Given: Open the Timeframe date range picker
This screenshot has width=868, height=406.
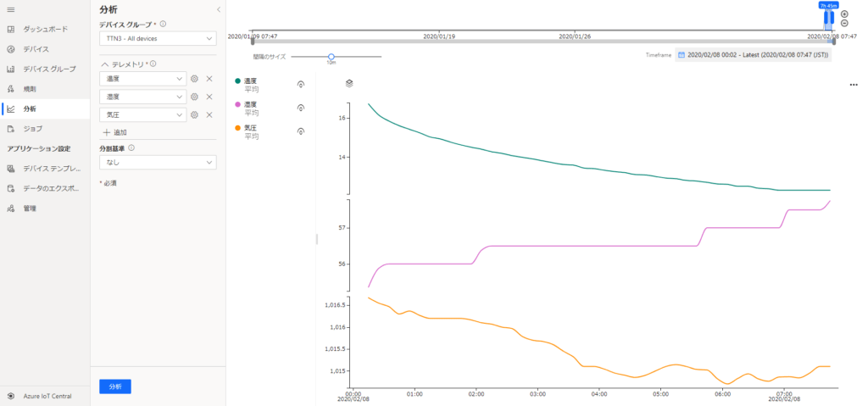Looking at the screenshot, I should pyautogui.click(x=753, y=54).
